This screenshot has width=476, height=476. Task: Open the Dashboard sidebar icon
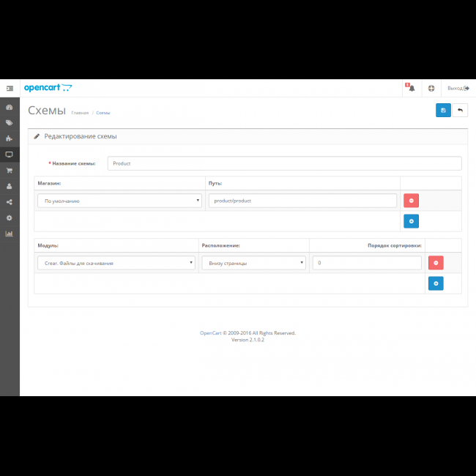pyautogui.click(x=10, y=107)
